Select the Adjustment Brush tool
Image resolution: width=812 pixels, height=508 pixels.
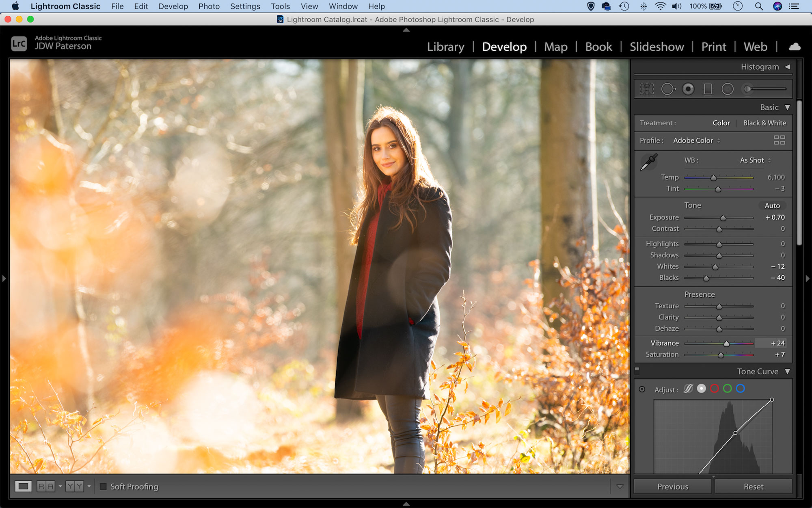(747, 89)
